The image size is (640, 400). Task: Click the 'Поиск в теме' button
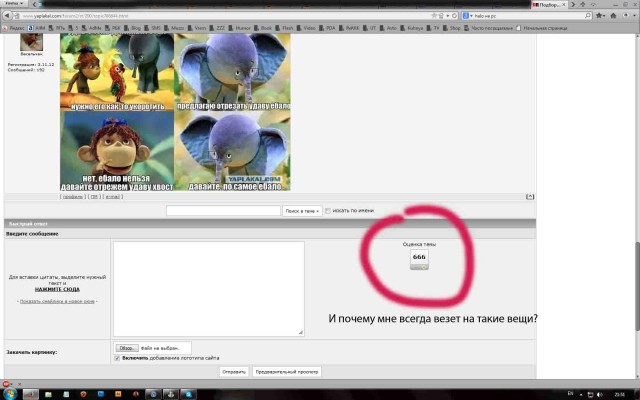(302, 211)
